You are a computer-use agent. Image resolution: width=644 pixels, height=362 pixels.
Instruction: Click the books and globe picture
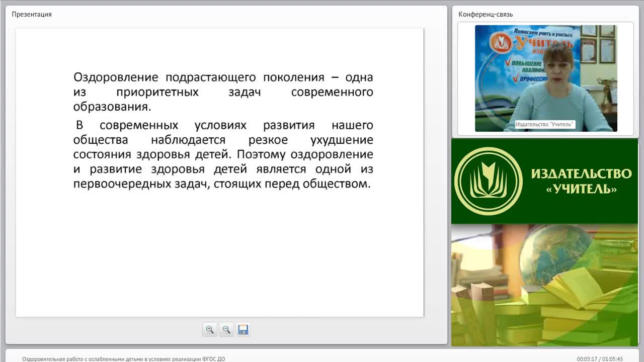coord(544,285)
